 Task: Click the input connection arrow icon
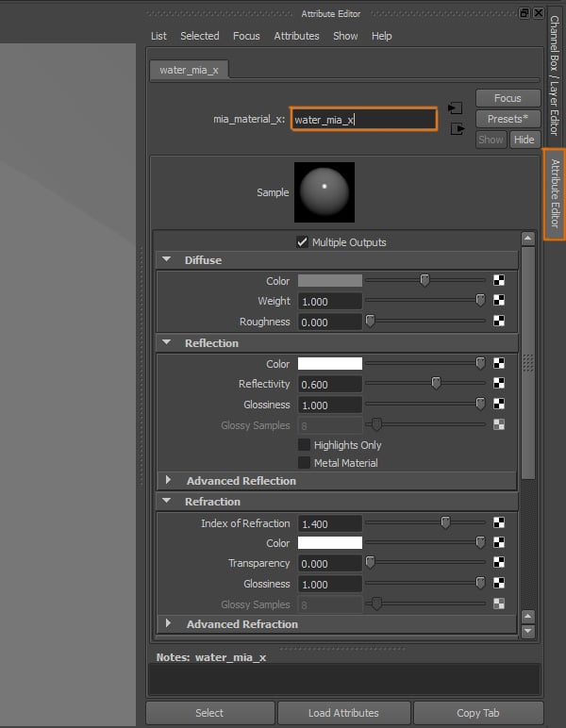456,108
